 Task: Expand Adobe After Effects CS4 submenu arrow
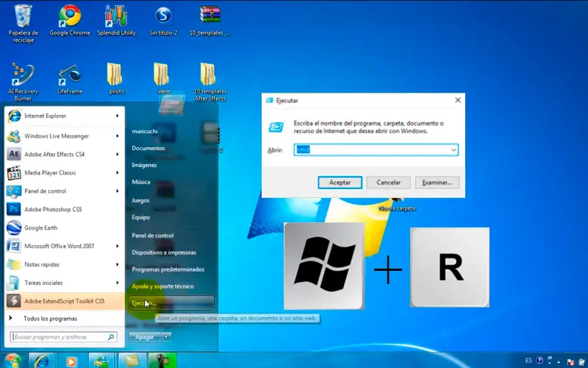pos(118,154)
